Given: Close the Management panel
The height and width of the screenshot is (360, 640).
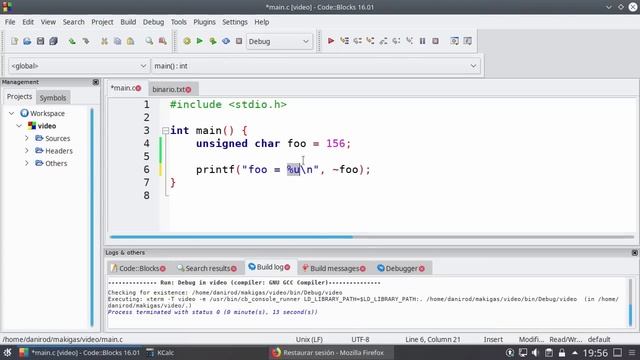Looking at the screenshot, I should [96, 82].
